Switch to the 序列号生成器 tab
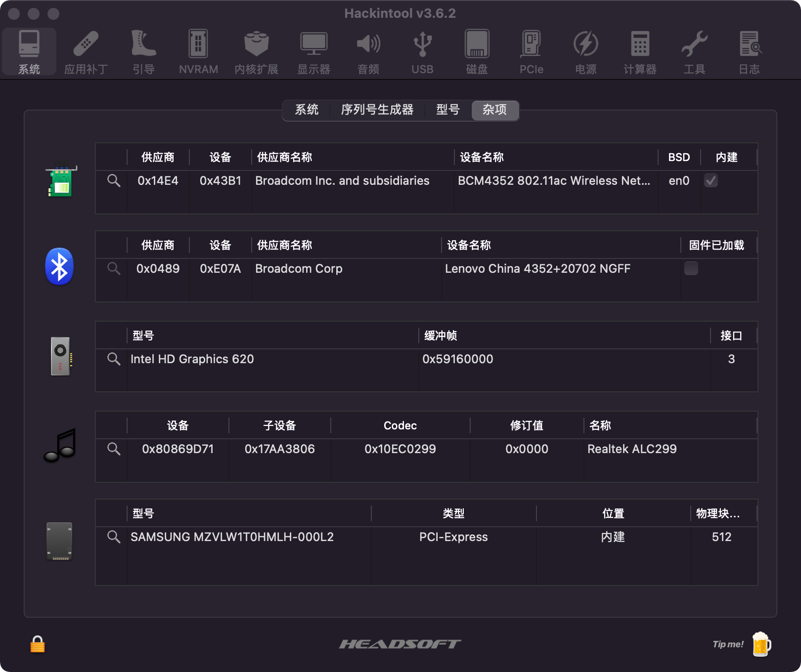The height and width of the screenshot is (672, 801). [377, 110]
